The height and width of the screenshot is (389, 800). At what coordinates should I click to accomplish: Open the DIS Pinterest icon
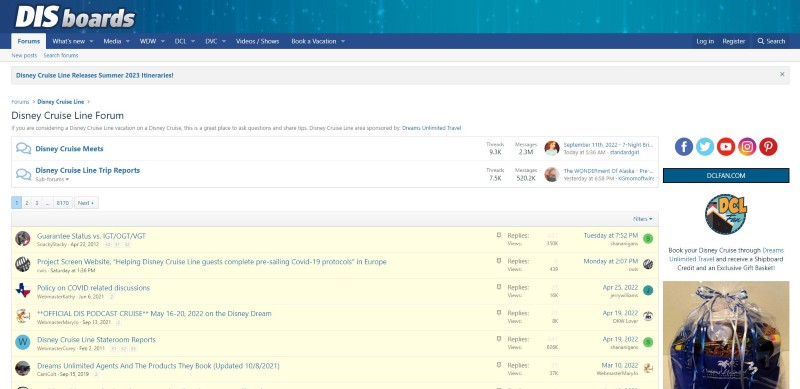coord(768,147)
